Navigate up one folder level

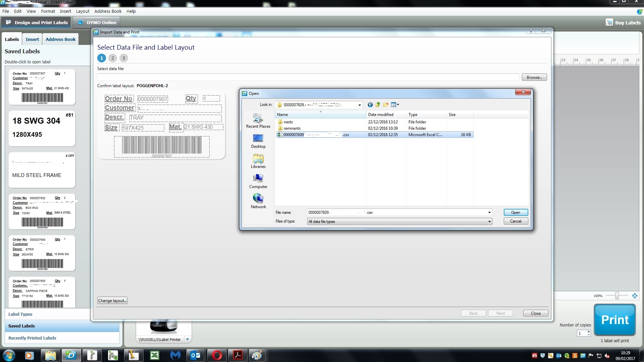click(378, 105)
